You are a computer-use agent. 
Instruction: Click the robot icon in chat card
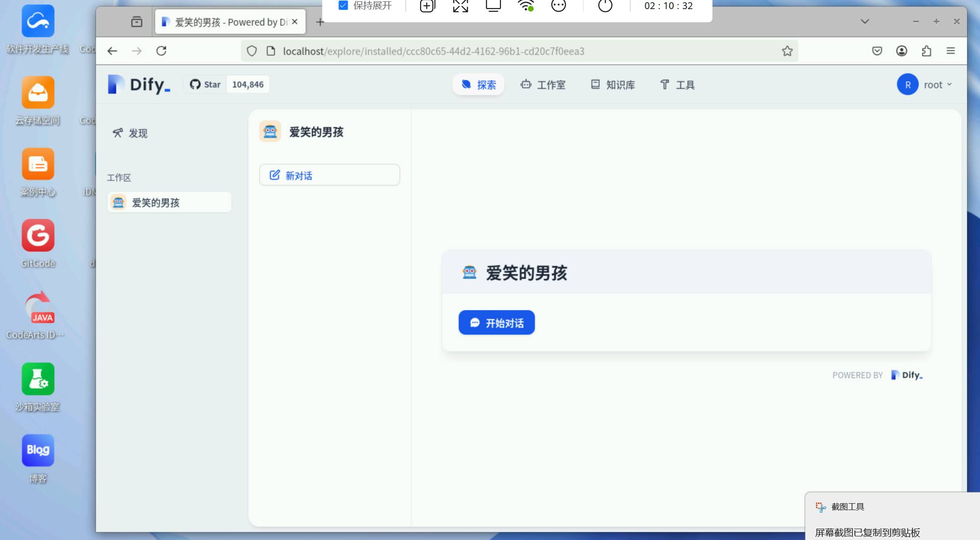pyautogui.click(x=469, y=272)
